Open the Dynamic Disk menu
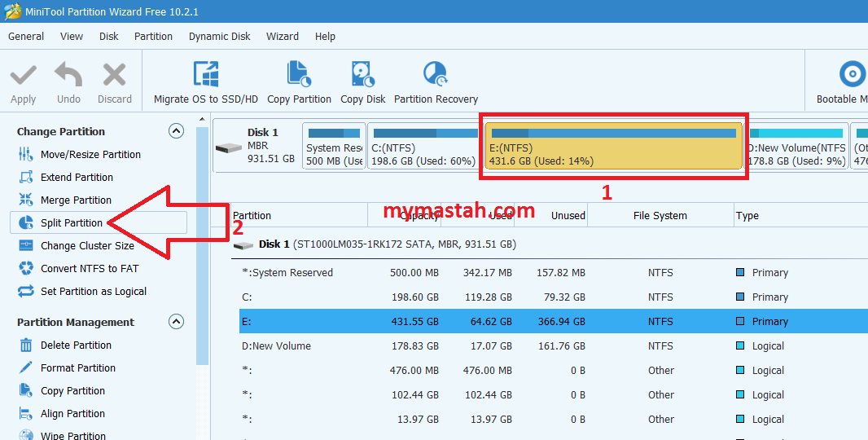 click(219, 37)
